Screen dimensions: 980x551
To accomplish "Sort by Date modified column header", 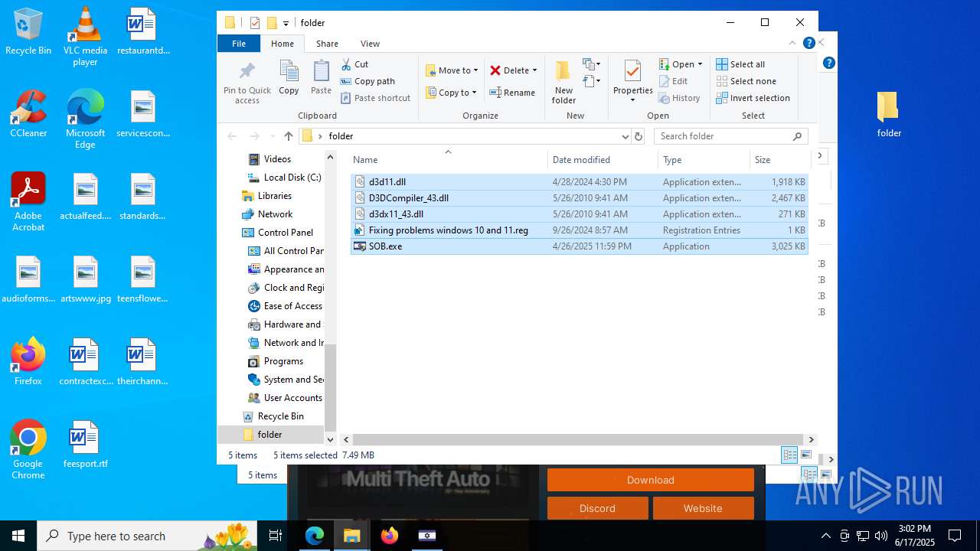I will point(603,160).
